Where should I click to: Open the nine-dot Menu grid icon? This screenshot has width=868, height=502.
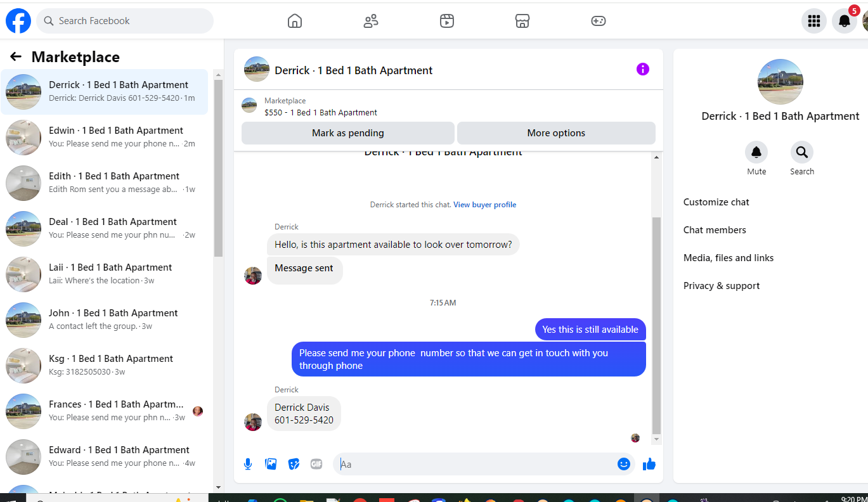(814, 21)
